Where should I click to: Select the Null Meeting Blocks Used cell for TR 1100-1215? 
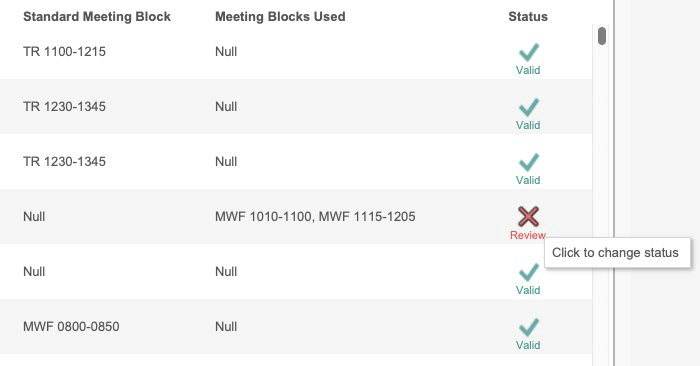pos(226,52)
